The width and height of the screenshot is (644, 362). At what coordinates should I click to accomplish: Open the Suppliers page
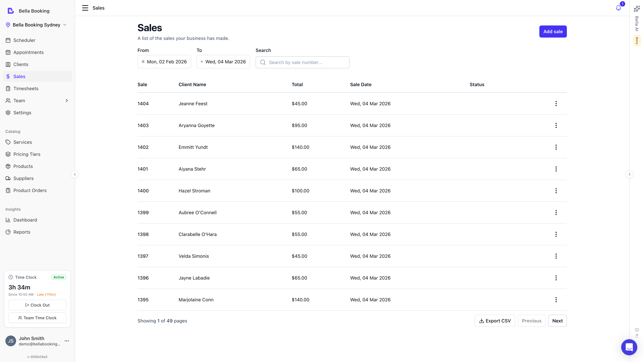tap(23, 178)
